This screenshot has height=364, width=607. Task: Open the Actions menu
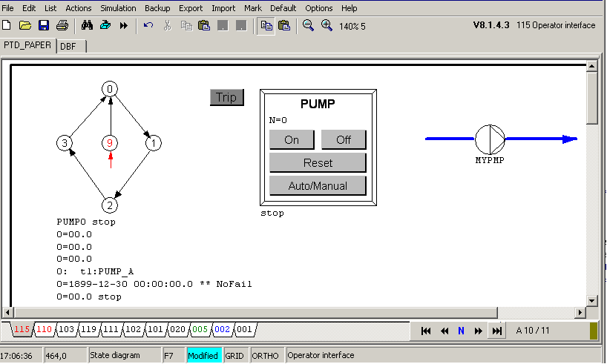pyautogui.click(x=78, y=8)
